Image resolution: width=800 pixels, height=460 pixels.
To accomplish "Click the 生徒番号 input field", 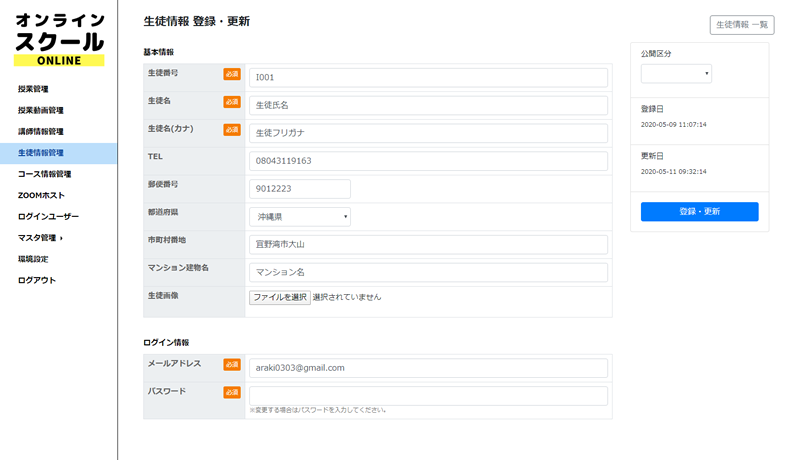I will pos(428,78).
